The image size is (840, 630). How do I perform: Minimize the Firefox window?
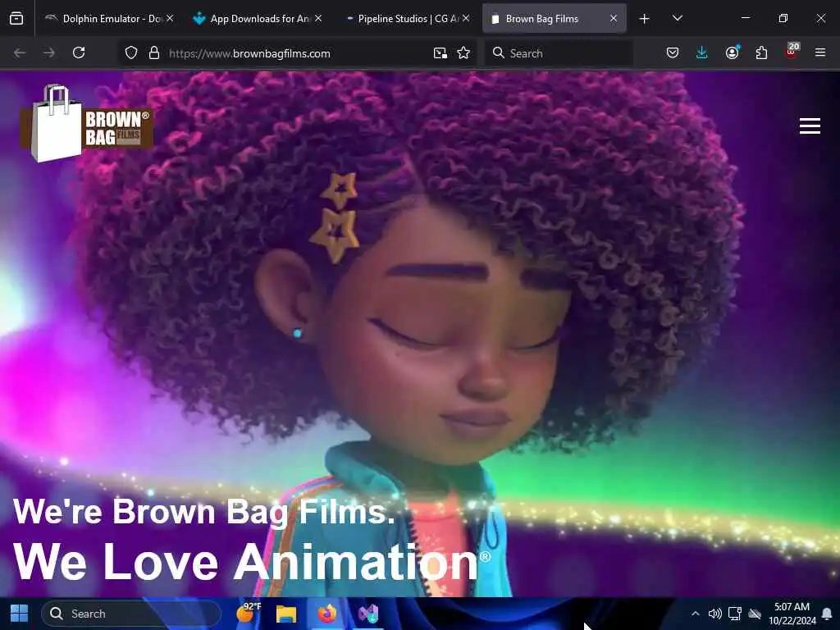tap(745, 18)
